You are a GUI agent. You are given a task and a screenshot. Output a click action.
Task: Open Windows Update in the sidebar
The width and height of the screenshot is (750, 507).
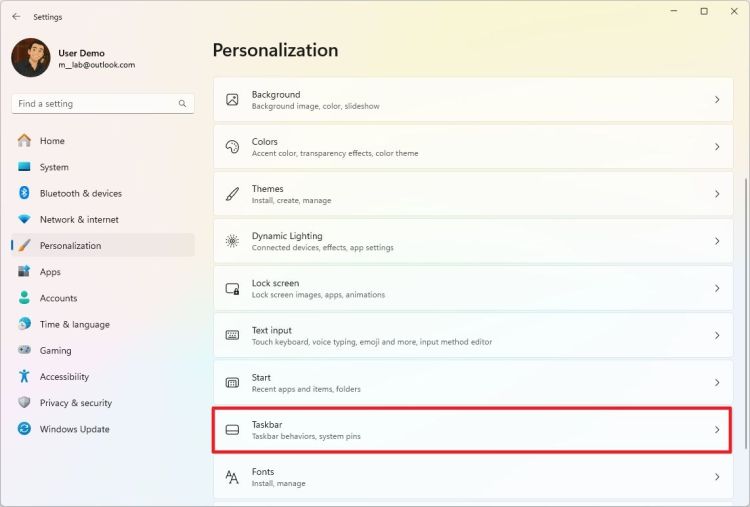[x=74, y=429]
